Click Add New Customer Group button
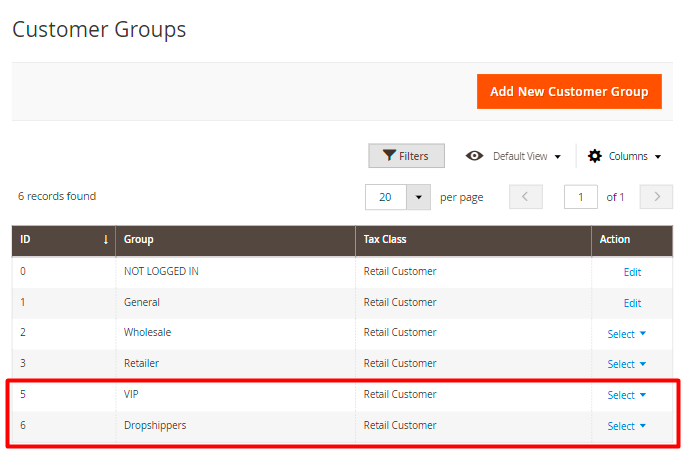Screen dimensions: 684x466 click(569, 91)
